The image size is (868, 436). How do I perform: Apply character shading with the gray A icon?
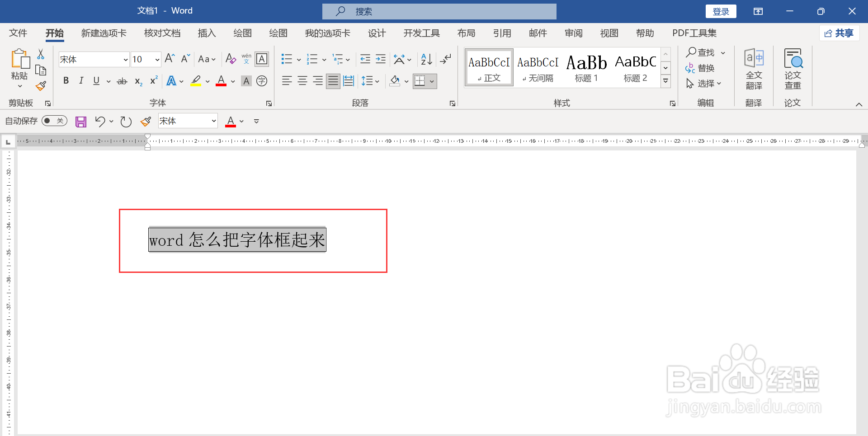coord(246,81)
